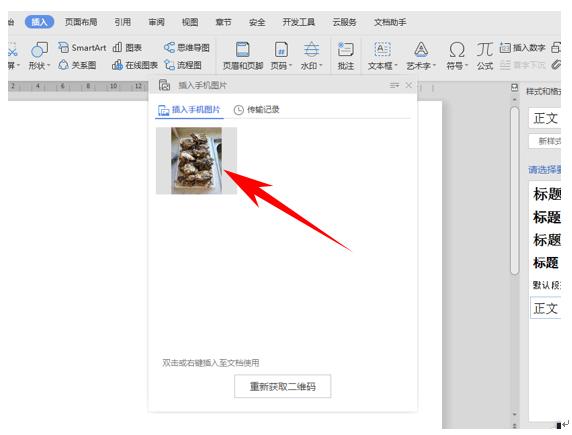Insert a 公式 formula
Screen dimensions: 572x435
click(x=485, y=56)
